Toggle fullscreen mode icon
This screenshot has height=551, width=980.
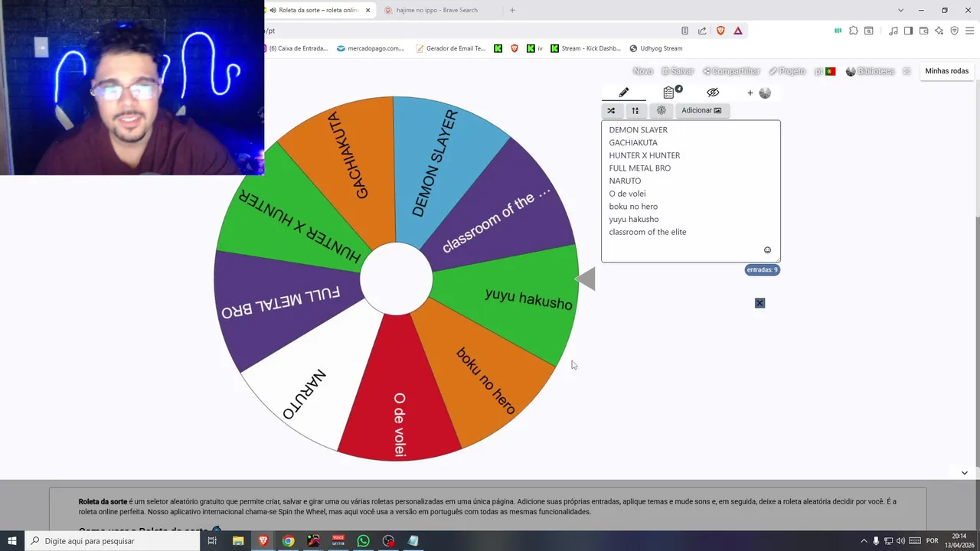click(906, 71)
